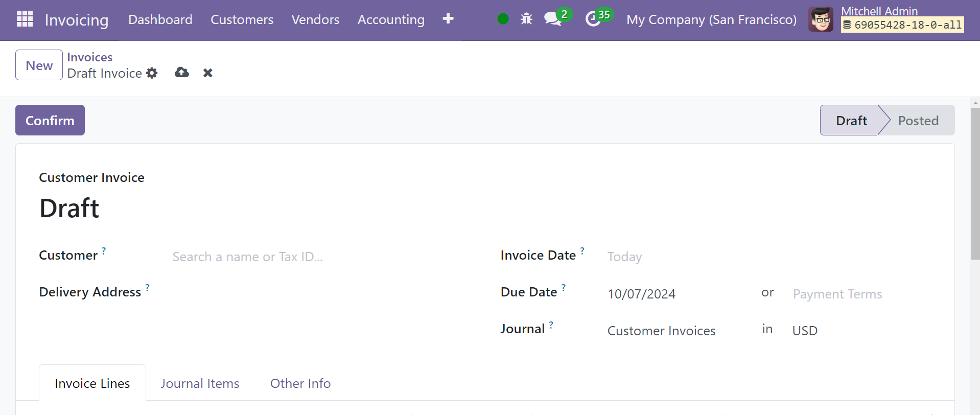Open the apps grid menu icon
This screenshot has height=415, width=980.
(25, 19)
